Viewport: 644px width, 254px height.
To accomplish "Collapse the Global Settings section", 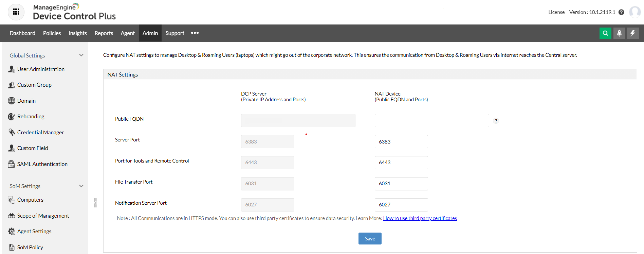I will 81,55.
